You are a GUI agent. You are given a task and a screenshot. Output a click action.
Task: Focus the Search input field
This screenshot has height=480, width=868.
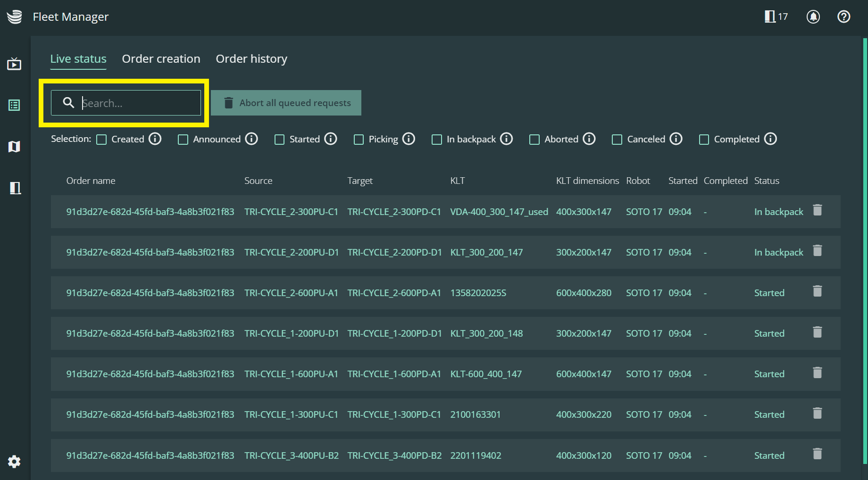click(x=137, y=103)
